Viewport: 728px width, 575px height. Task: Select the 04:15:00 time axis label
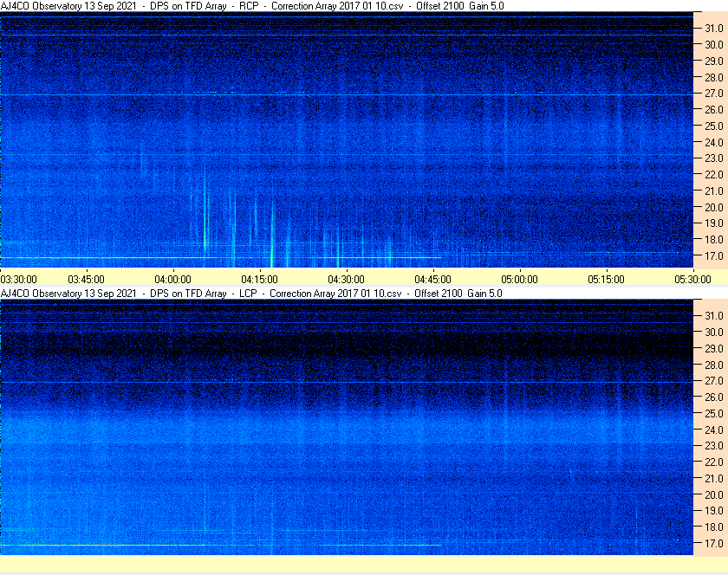259,280
